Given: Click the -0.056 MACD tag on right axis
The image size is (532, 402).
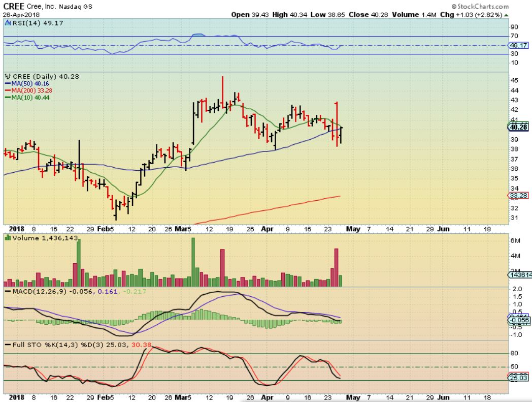Looking at the screenshot, I should coord(519,320).
